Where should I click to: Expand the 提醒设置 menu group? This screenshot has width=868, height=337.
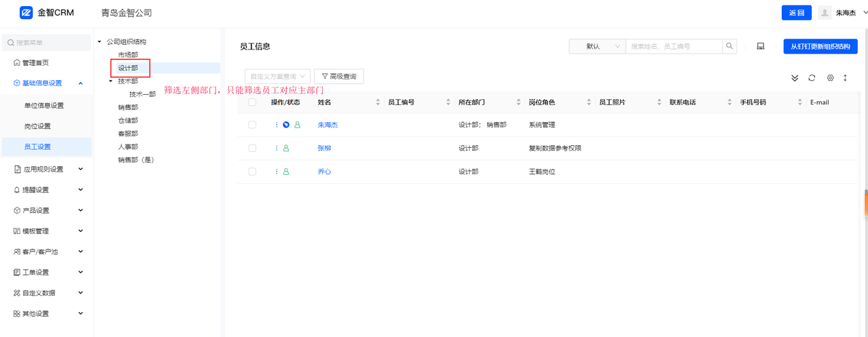81,190
